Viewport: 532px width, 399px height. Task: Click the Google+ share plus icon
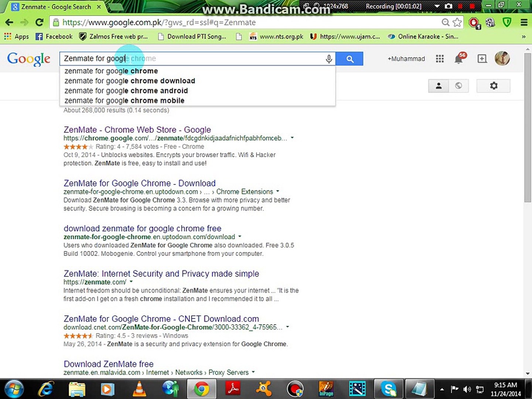[482, 59]
